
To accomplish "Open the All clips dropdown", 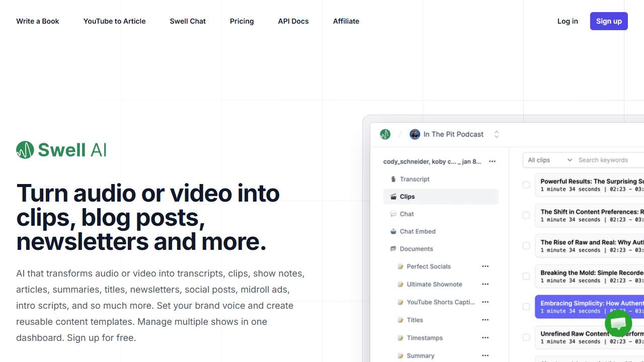I will [x=549, y=160].
